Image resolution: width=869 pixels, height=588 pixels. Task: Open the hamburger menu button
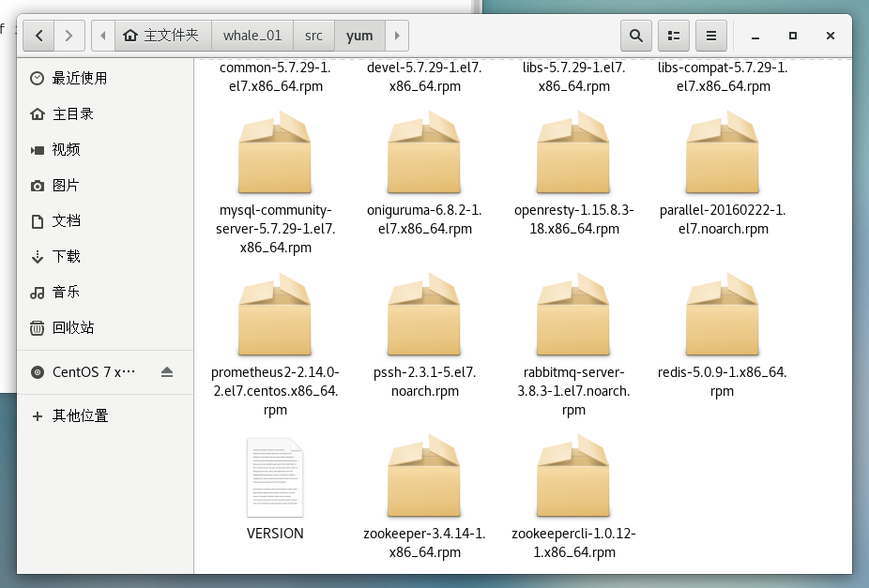[x=711, y=36]
